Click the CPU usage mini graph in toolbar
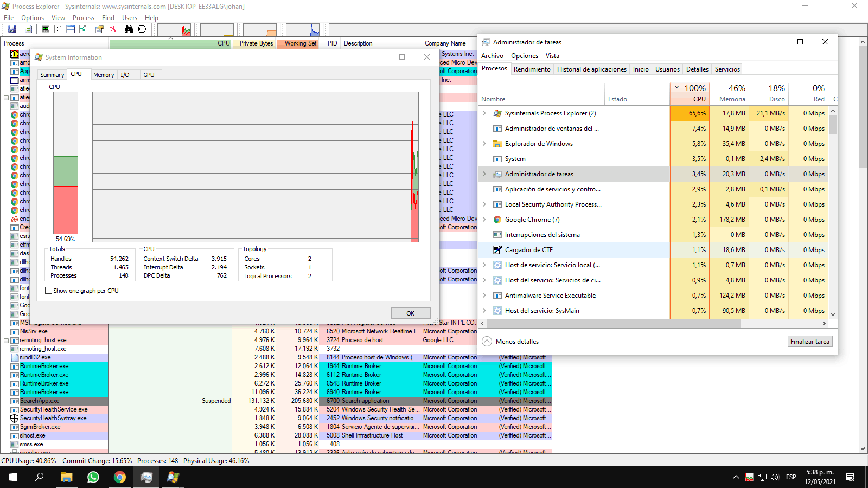Image resolution: width=868 pixels, height=488 pixels. pos(174,29)
